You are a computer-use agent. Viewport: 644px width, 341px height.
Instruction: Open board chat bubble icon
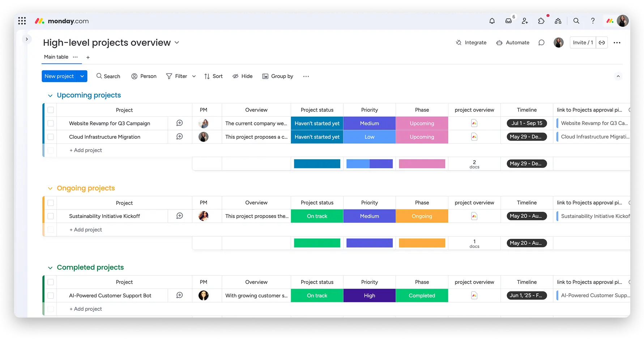(x=541, y=42)
